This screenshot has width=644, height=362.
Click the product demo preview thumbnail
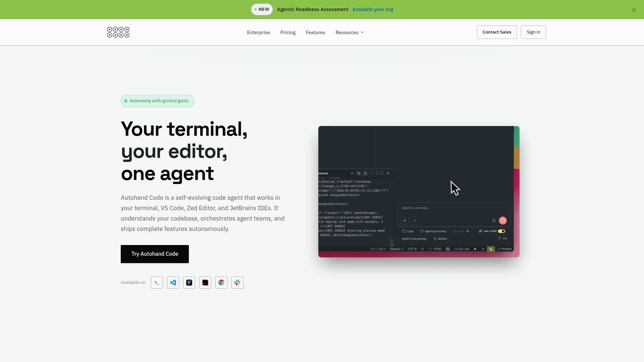[x=419, y=192]
